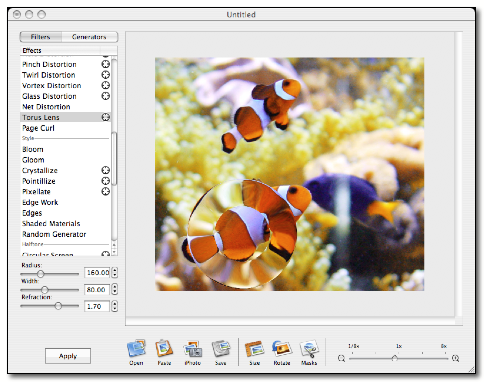Select Glass Distortion effect
Viewport: 484px width, 382px height.
pyautogui.click(x=49, y=96)
